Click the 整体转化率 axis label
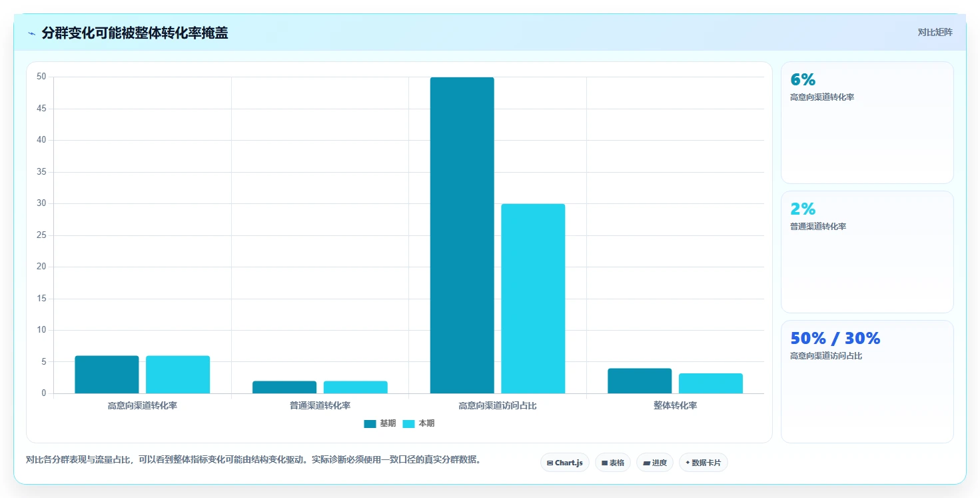This screenshot has width=980, height=498. pos(676,405)
